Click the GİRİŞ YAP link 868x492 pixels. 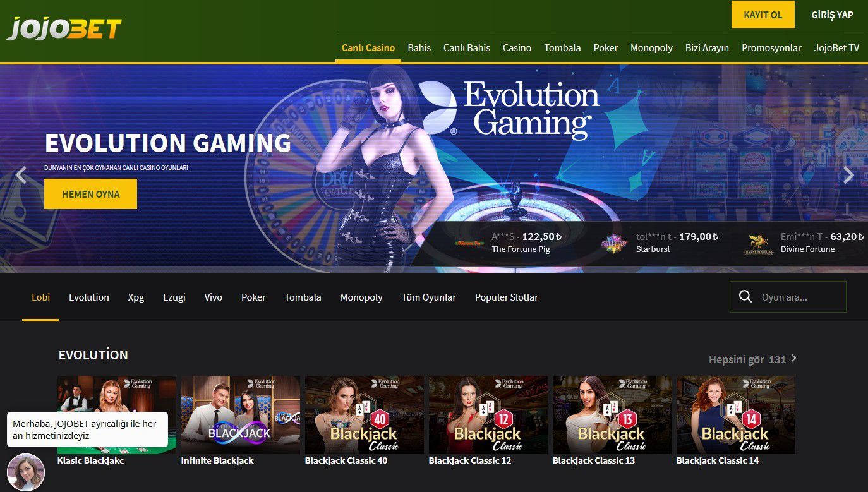pyautogui.click(x=832, y=15)
